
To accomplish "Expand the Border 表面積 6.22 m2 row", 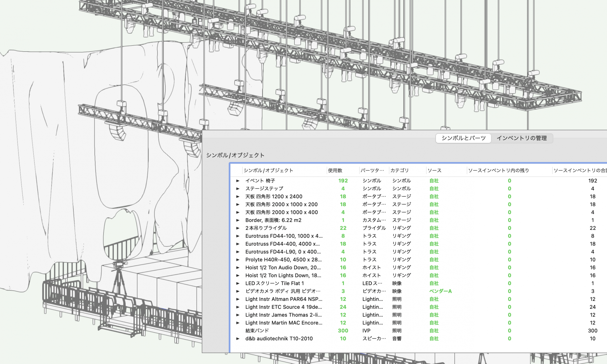I will pyautogui.click(x=238, y=220).
